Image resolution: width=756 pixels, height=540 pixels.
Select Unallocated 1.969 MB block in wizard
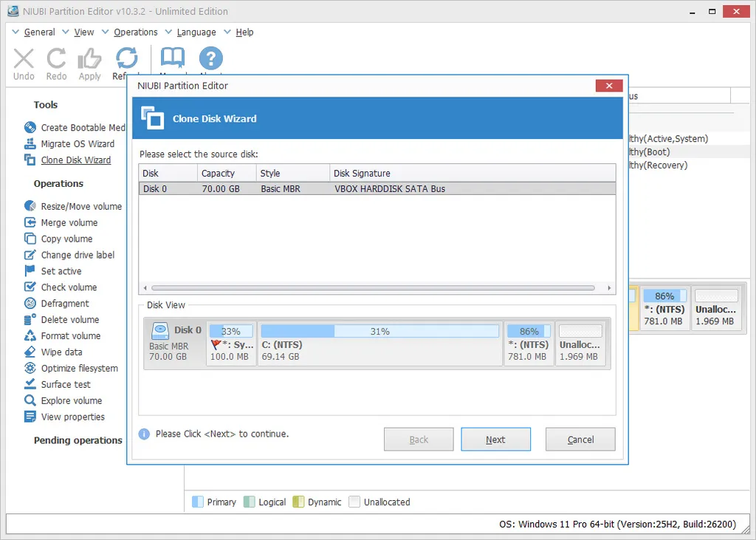pyautogui.click(x=580, y=344)
